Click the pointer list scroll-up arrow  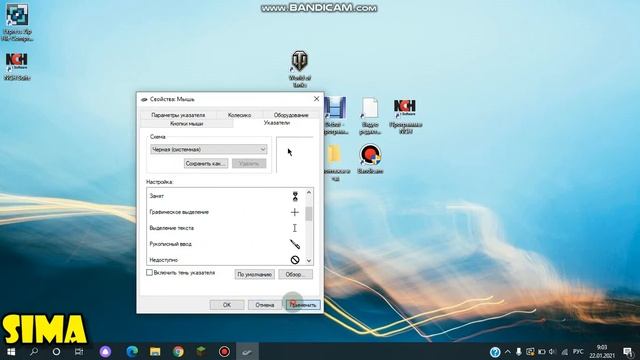[x=309, y=192]
